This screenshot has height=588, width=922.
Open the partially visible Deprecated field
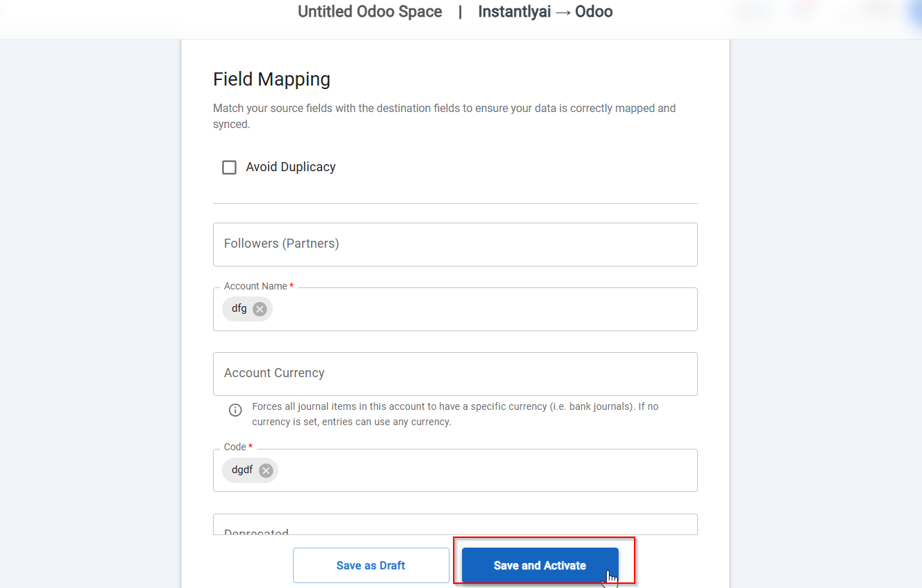coord(455,526)
